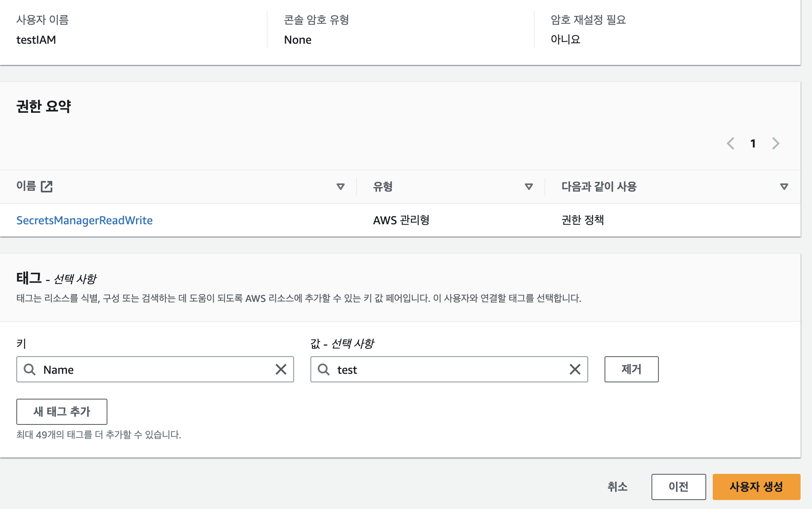Click the search icon in the 키 field
Screen dimensions: 812x509
(29, 369)
